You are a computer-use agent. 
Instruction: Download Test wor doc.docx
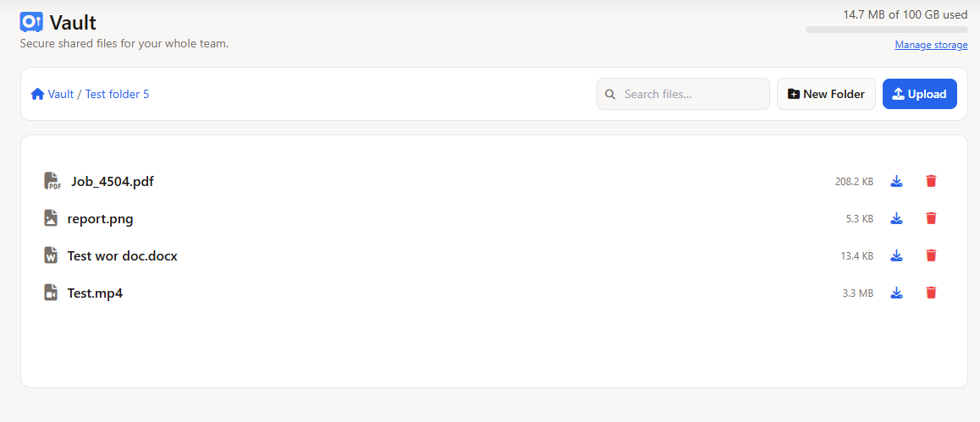[x=897, y=255]
